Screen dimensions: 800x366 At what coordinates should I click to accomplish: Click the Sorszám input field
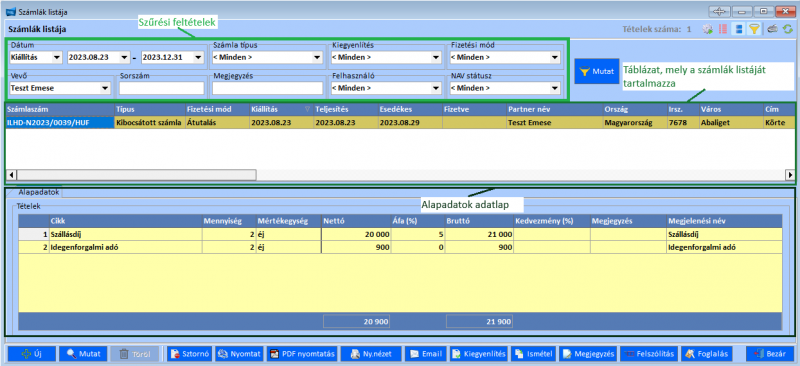[161, 88]
